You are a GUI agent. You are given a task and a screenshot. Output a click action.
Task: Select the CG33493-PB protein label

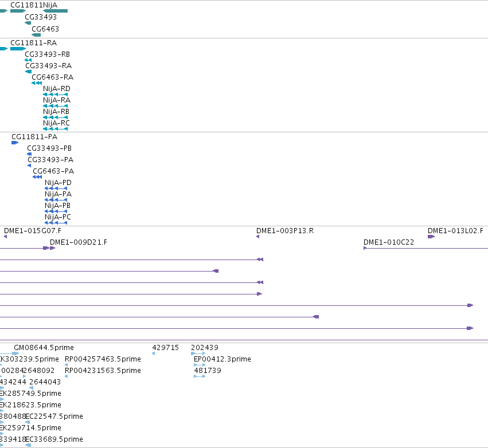point(49,148)
